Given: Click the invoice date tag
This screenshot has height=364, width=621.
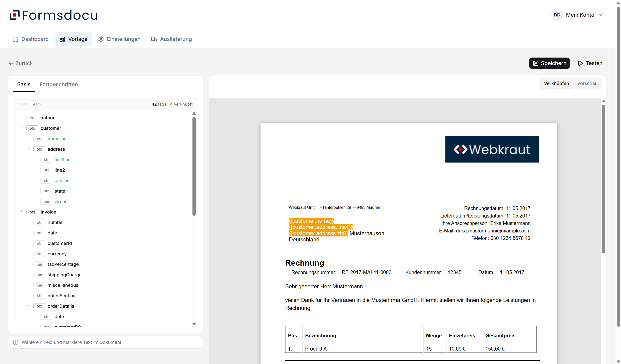Looking at the screenshot, I should coord(52,233).
